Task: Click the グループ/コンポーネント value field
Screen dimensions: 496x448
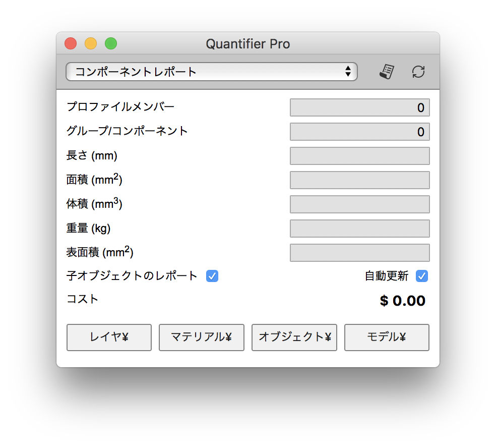Action: [x=359, y=132]
